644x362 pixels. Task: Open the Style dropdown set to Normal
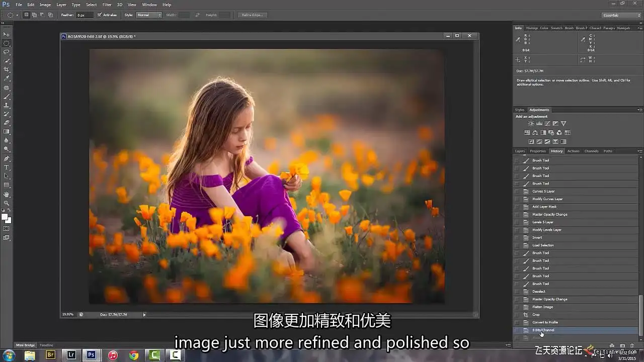point(149,15)
